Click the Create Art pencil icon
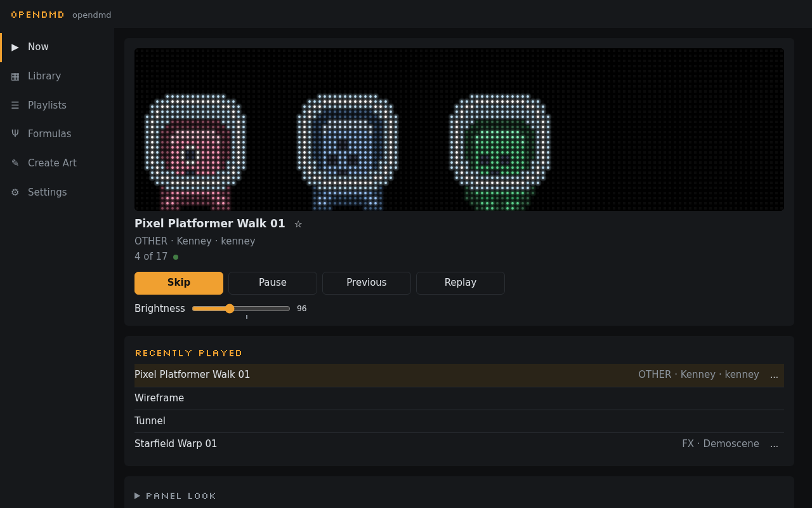 pyautogui.click(x=15, y=163)
